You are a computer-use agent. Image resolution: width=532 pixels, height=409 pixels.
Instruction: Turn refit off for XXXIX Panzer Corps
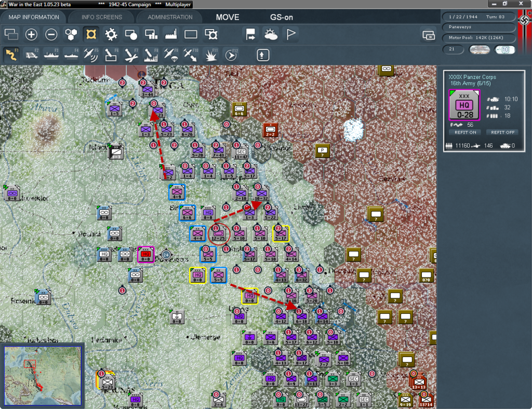pyautogui.click(x=503, y=133)
